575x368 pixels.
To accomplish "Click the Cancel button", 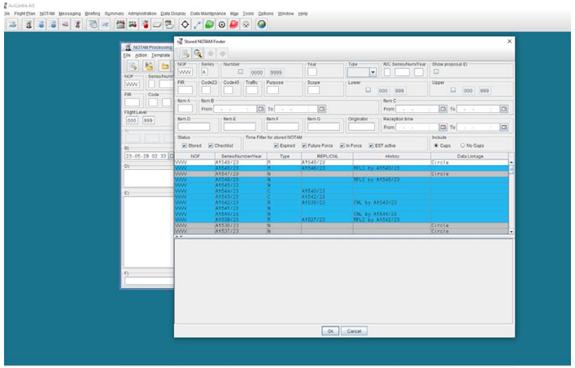I will tap(354, 331).
